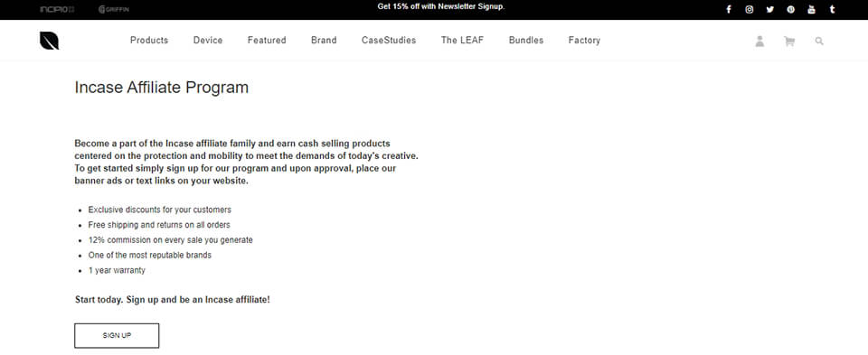Open the Griffin brand logo link
Image resolution: width=868 pixels, height=355 pixels.
click(x=114, y=9)
